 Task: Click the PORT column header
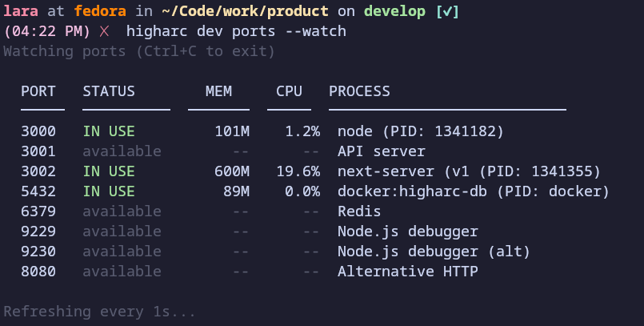pos(38,91)
